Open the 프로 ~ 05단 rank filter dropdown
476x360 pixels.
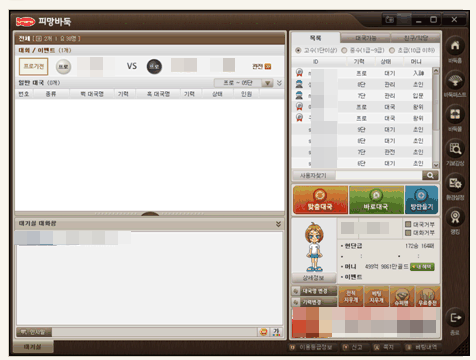(244, 83)
